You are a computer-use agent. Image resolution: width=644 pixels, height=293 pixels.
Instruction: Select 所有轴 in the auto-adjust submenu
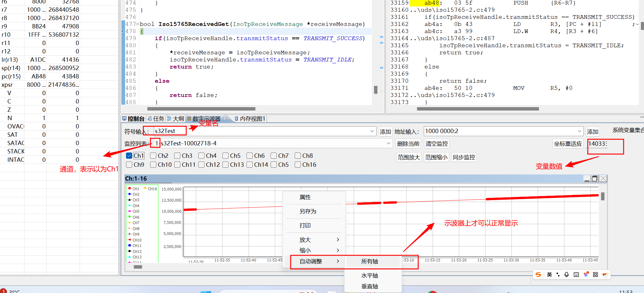(x=373, y=262)
